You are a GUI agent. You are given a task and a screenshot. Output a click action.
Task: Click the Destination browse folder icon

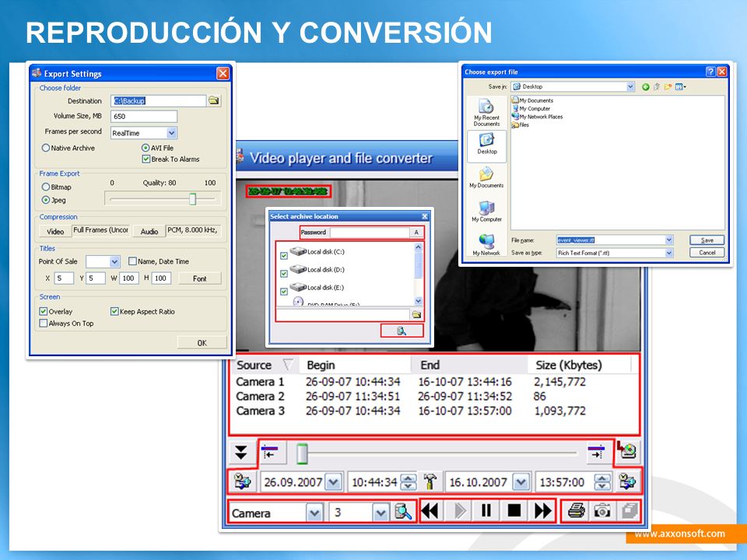214,100
